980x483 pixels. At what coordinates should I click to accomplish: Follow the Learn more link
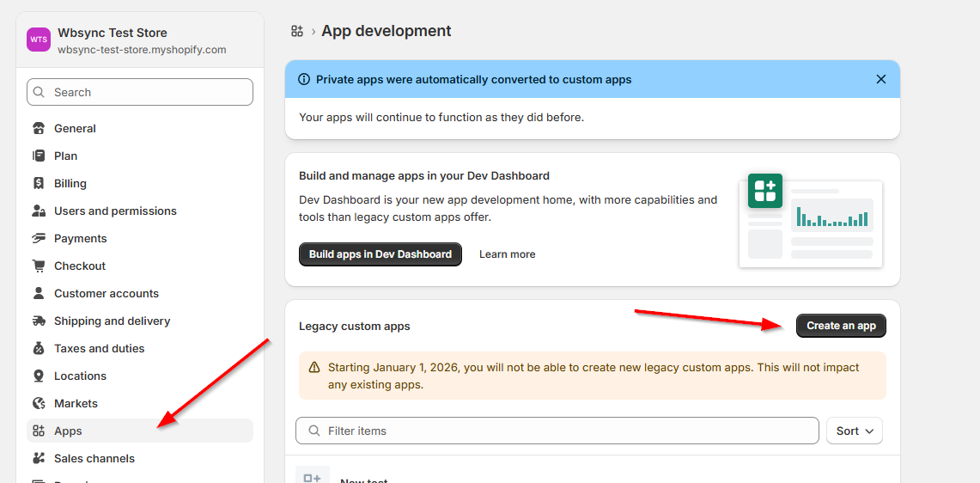[507, 254]
